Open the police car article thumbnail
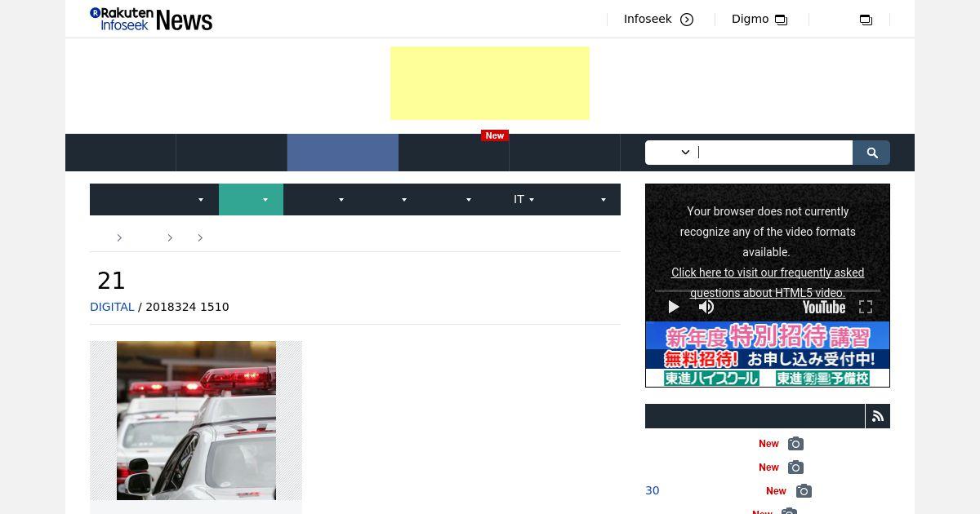Image resolution: width=980 pixels, height=514 pixels. tap(196, 420)
